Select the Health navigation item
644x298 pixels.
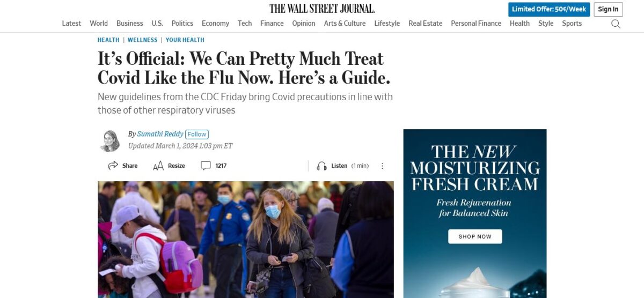click(519, 24)
